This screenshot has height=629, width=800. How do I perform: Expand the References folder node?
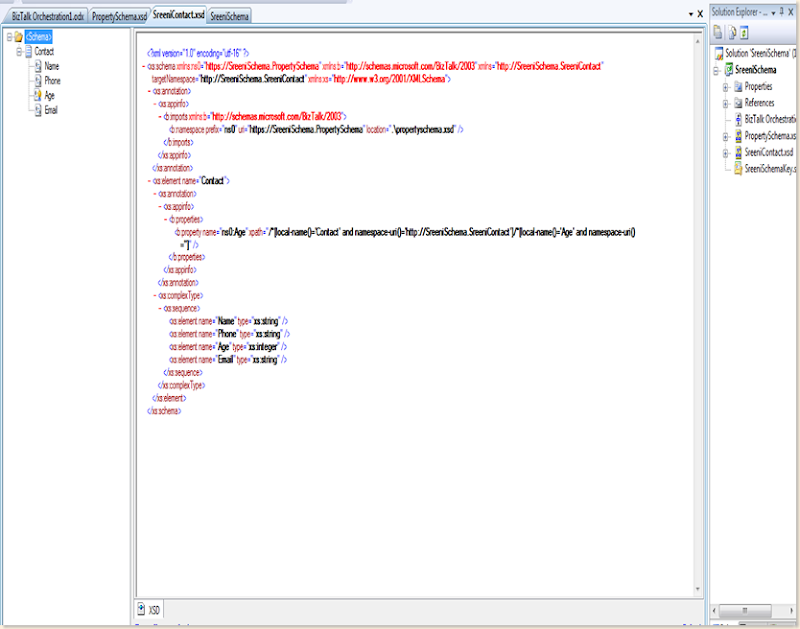pos(726,104)
